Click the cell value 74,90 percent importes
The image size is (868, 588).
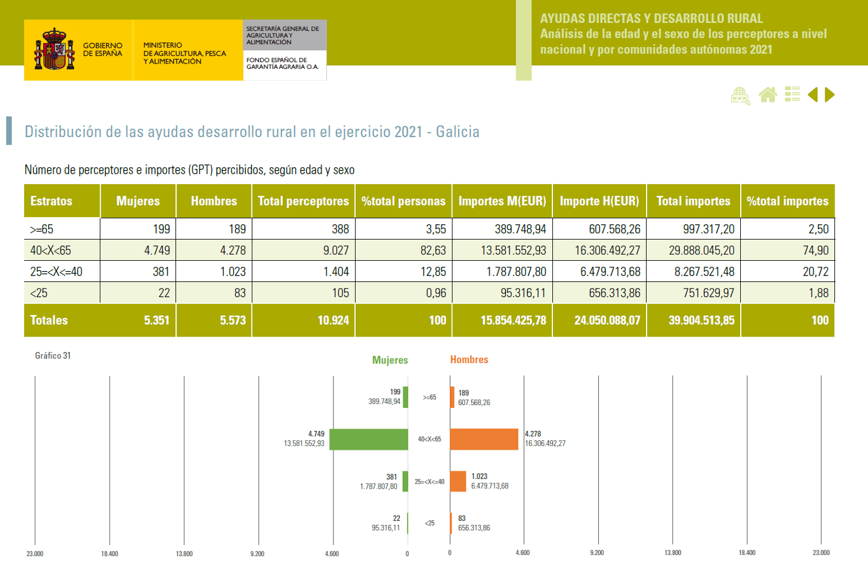[x=816, y=251]
